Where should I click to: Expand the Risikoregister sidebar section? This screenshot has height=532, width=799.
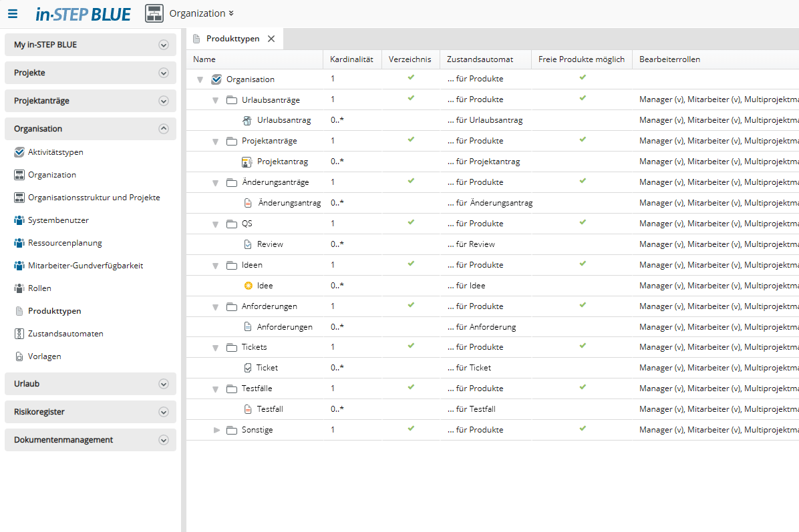coord(163,412)
